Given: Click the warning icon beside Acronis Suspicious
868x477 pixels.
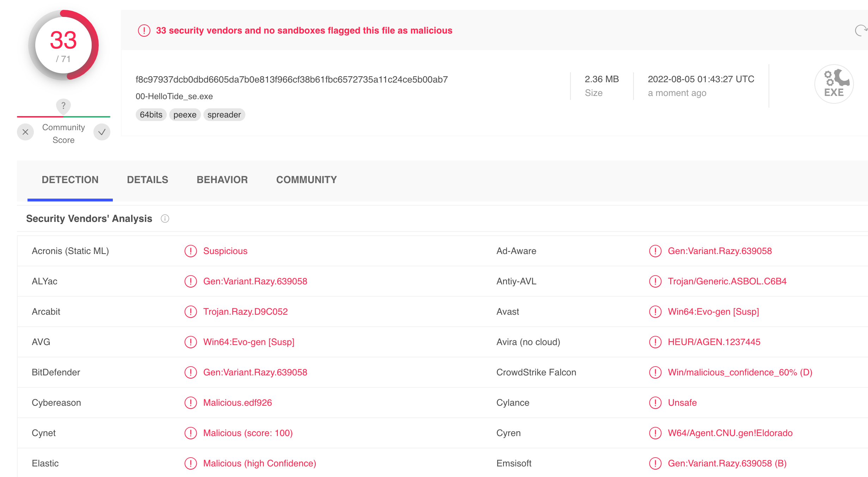Looking at the screenshot, I should 191,251.
